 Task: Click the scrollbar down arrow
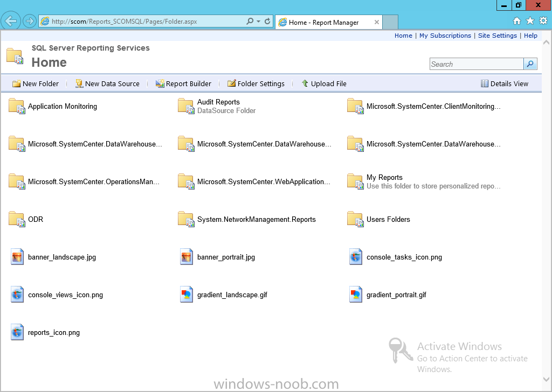click(x=547, y=379)
